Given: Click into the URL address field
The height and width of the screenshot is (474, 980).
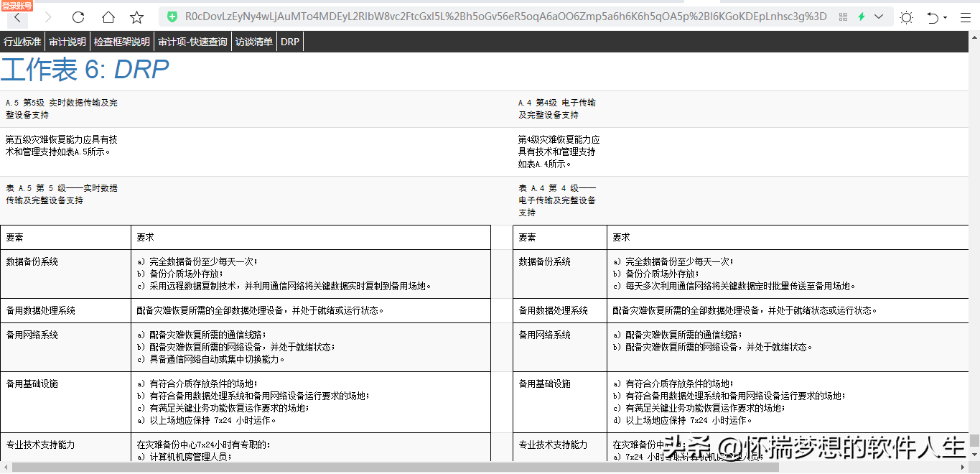Looking at the screenshot, I should 505,17.
